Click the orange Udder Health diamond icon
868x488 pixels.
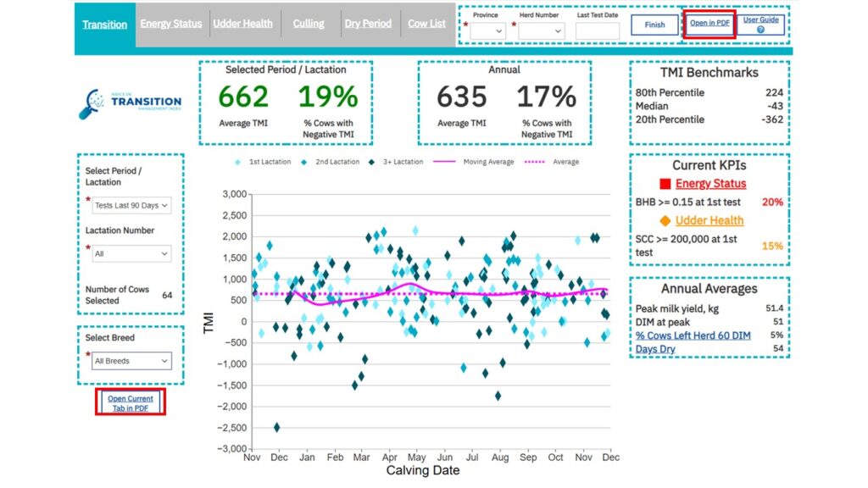[665, 221]
